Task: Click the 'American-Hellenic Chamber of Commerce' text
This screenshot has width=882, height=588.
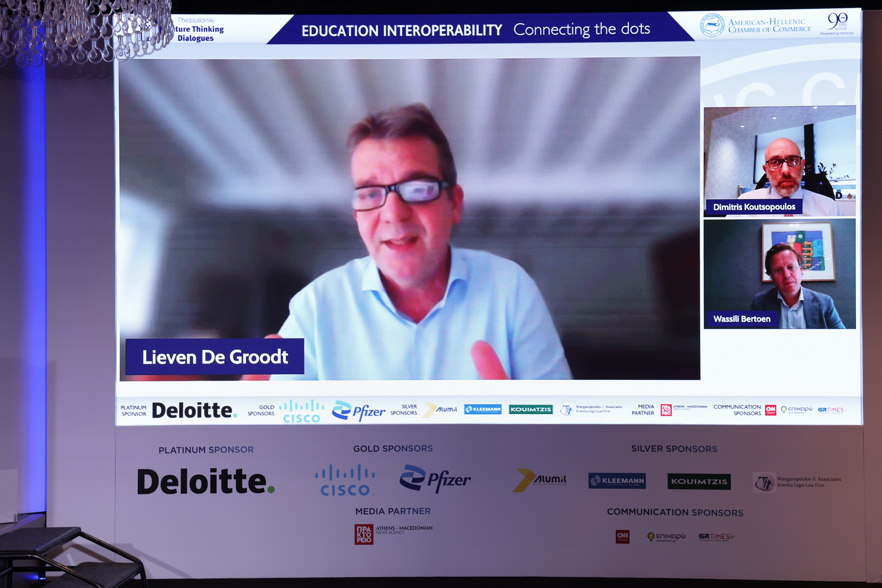Action: coord(770,26)
